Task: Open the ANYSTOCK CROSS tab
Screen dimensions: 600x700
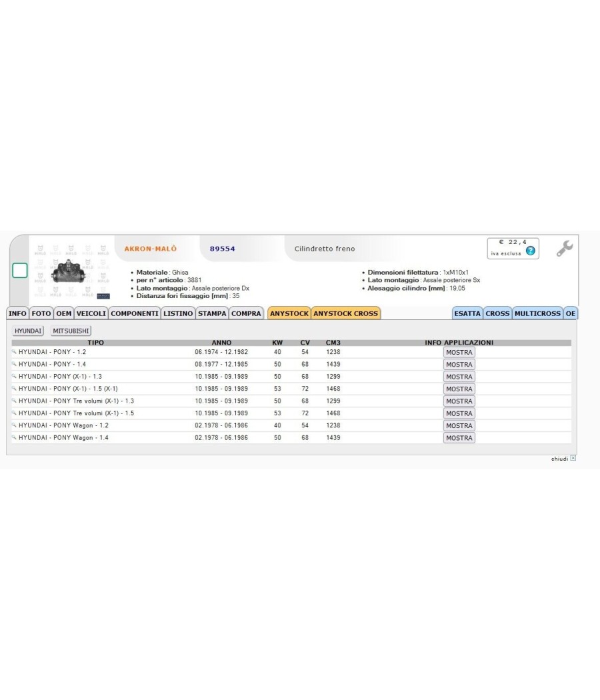Action: (x=345, y=313)
